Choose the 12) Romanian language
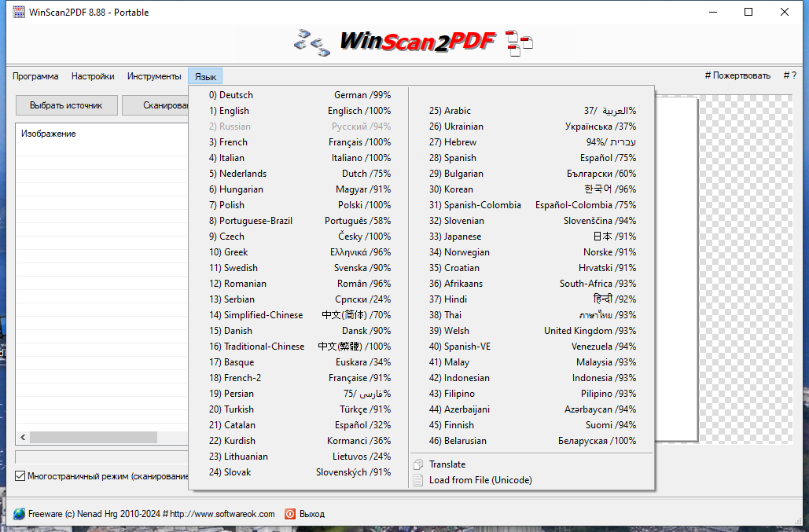809x532 pixels. tap(300, 284)
